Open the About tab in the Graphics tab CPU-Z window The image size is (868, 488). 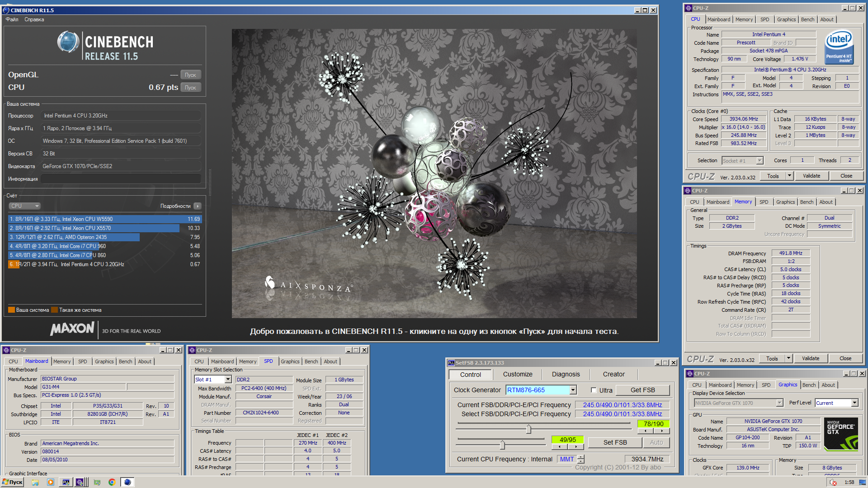(x=828, y=385)
